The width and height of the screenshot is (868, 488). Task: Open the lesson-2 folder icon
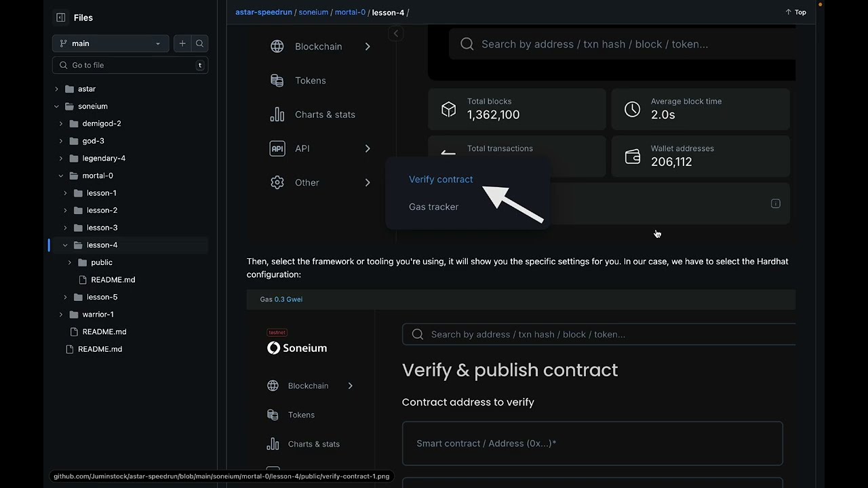tap(78, 211)
